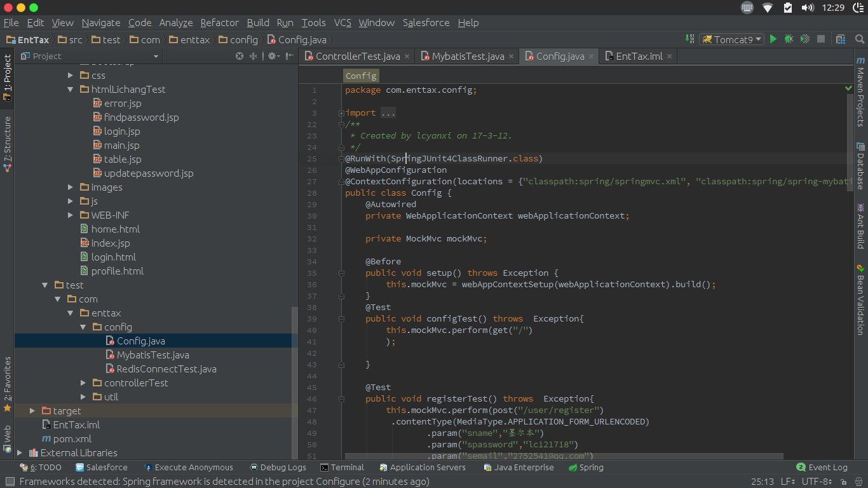Open Ant Build side tool window
The image size is (868, 488).
click(860, 226)
